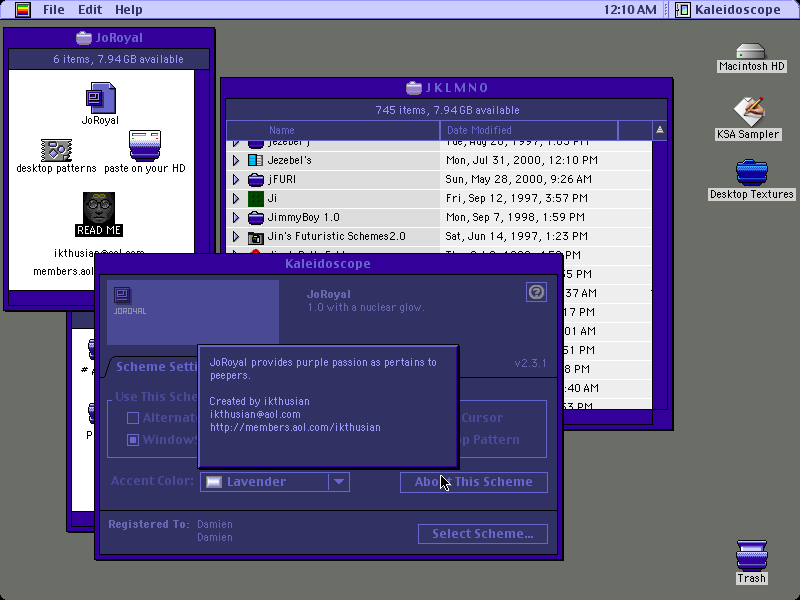The image size is (800, 600).
Task: Select the Jezebel's file icon
Action: tap(255, 160)
